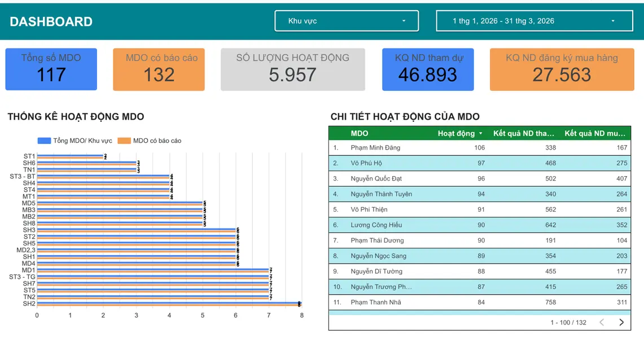Click heading THỐNG KÊ HOẠT ĐỘNG MDO
Image resolution: width=644 pixels, height=342 pixels.
[x=76, y=117]
